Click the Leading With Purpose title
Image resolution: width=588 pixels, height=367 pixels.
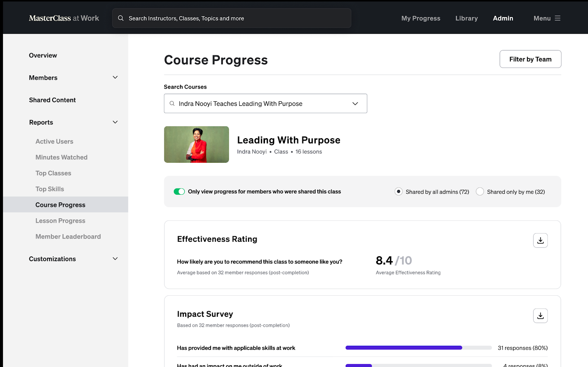(x=288, y=140)
